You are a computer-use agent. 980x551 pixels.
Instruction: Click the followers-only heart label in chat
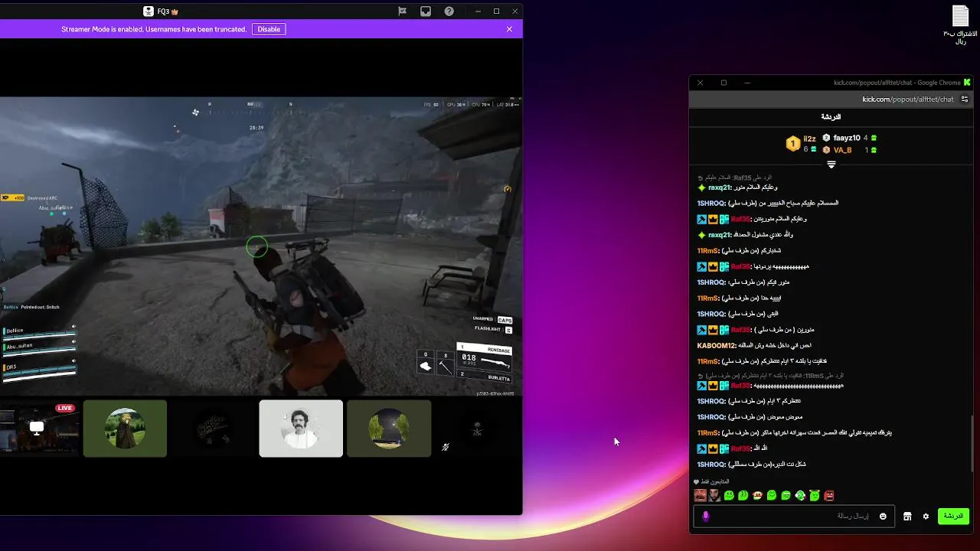pyautogui.click(x=711, y=481)
